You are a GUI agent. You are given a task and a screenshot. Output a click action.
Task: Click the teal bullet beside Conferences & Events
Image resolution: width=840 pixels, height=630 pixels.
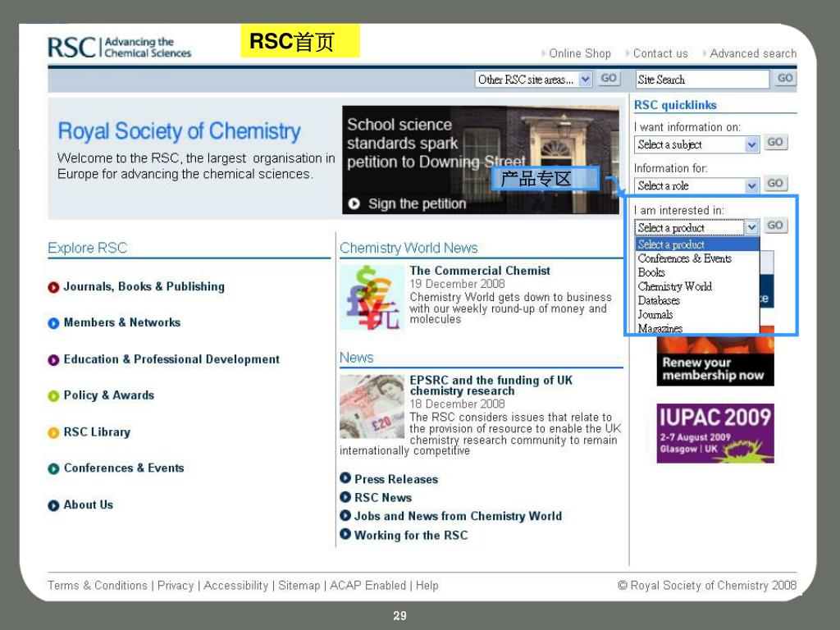pyautogui.click(x=53, y=469)
